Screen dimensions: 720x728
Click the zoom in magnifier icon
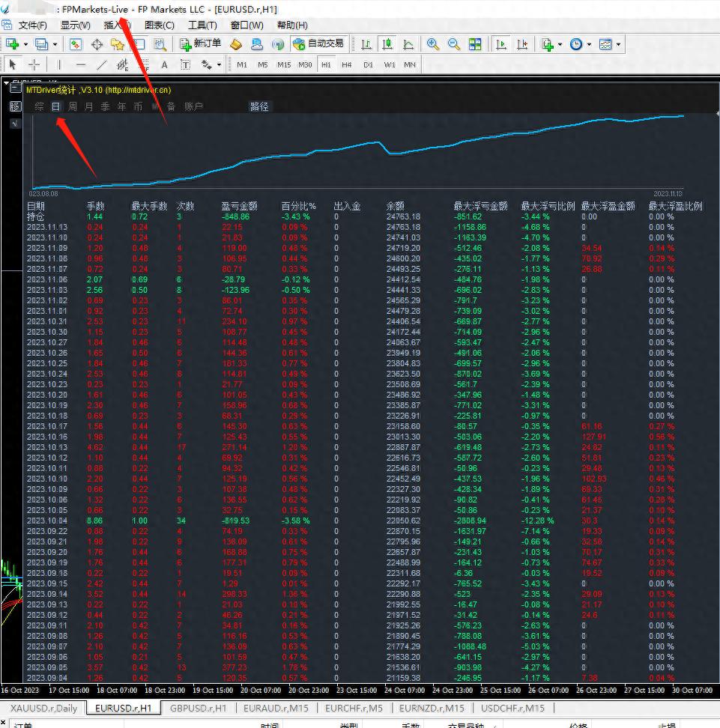(x=433, y=45)
